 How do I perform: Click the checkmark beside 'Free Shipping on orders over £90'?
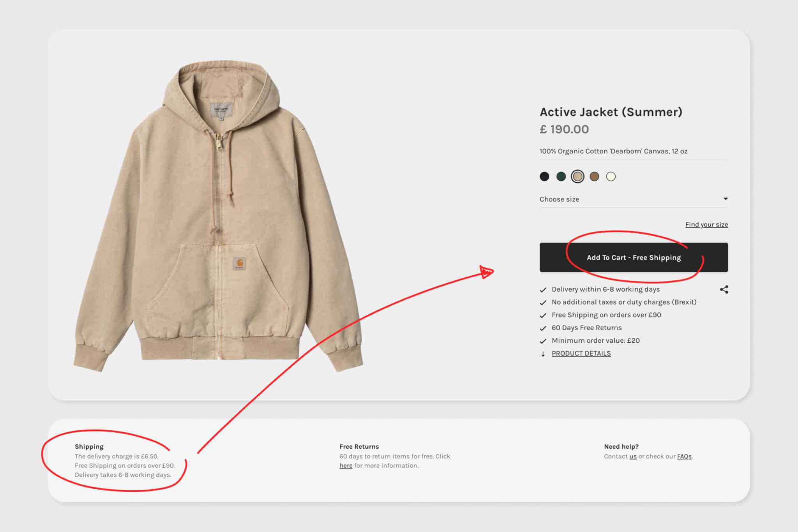[543, 315]
